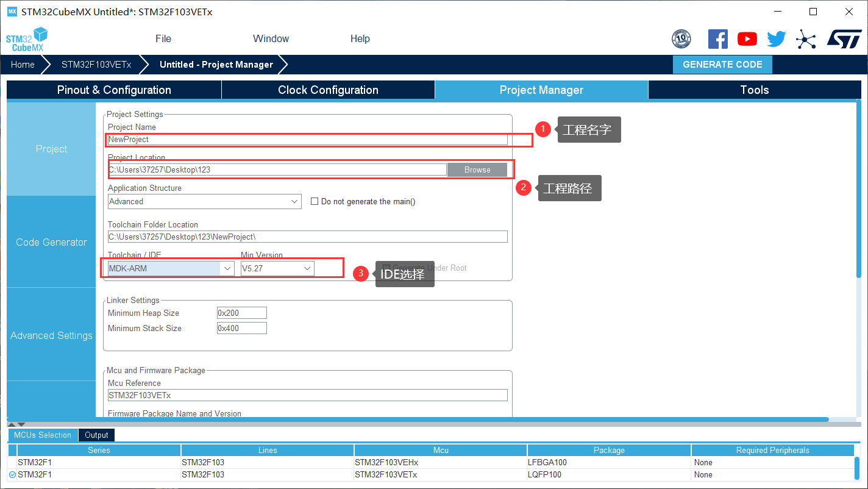868x489 pixels.
Task: Select the STM32F103VETx cell in MCU table
Action: coord(440,474)
